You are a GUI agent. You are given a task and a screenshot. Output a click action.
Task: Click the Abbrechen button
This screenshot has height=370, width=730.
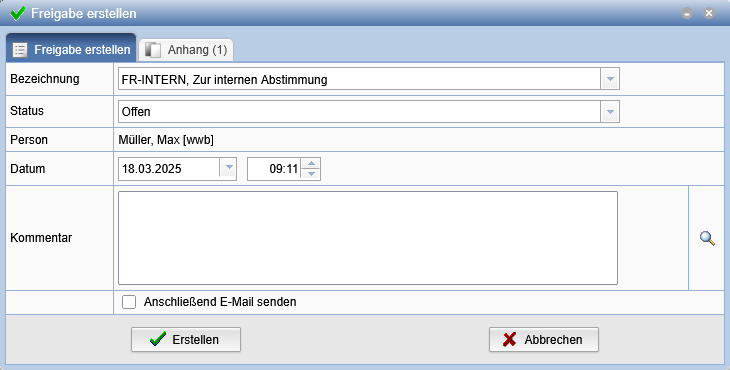tap(544, 339)
